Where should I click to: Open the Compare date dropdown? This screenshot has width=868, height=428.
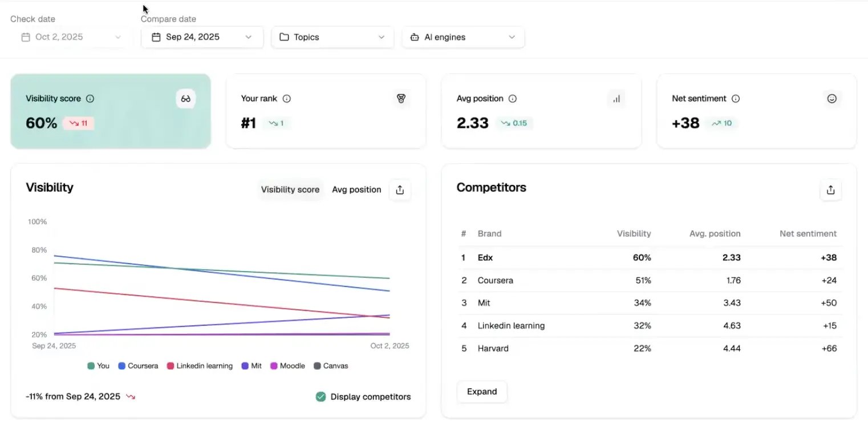coord(202,37)
